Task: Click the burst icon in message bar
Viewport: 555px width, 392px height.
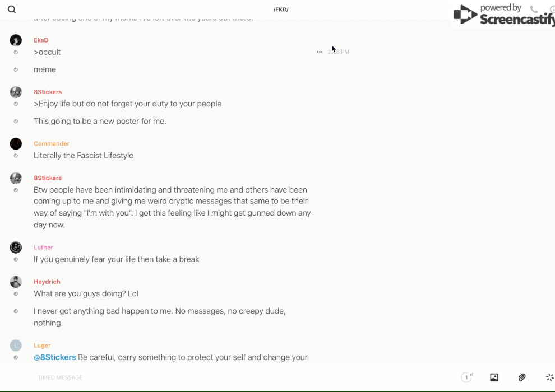Action: (549, 377)
